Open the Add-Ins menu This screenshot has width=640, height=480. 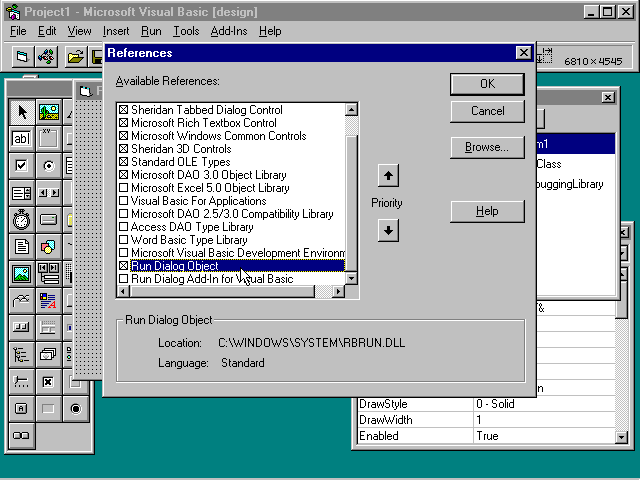coord(229,31)
